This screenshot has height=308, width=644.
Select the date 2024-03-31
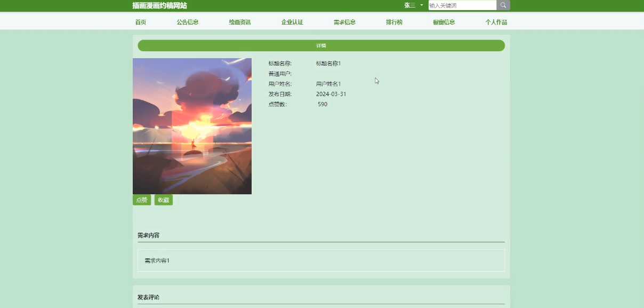tap(331, 94)
